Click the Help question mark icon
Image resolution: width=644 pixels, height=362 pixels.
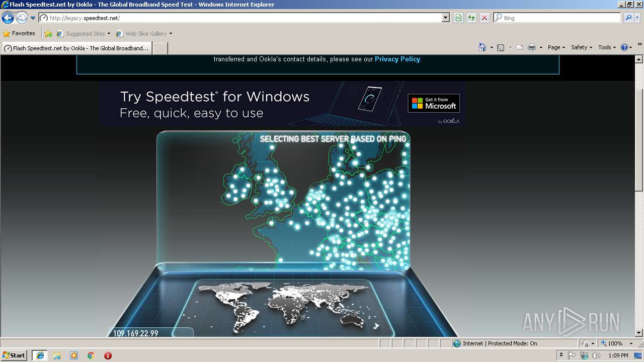(624, 47)
